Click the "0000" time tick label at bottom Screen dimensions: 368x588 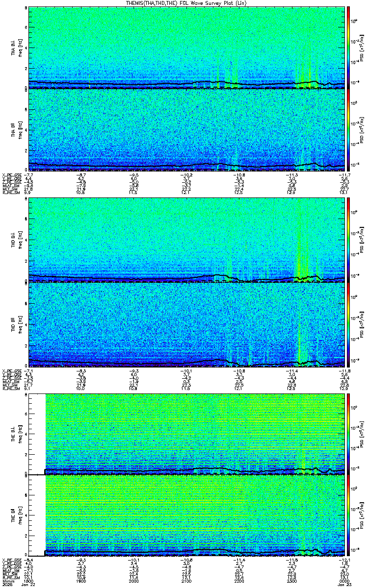(344, 580)
